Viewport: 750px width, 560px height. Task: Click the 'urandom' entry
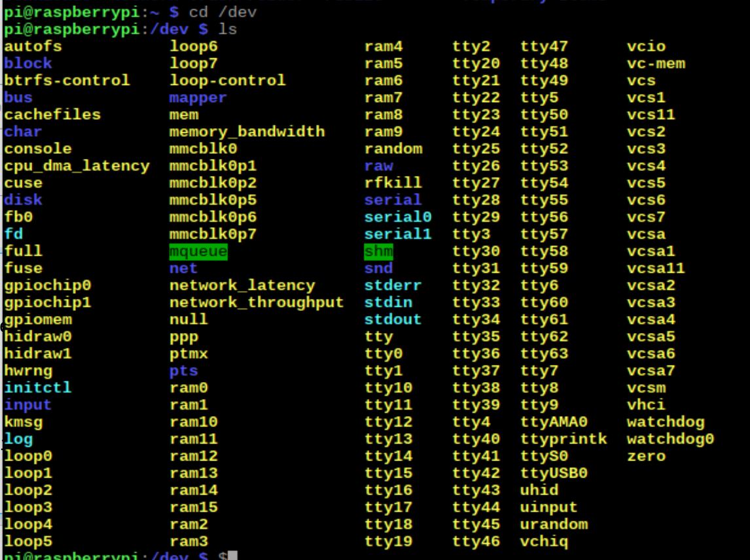pyautogui.click(x=554, y=525)
